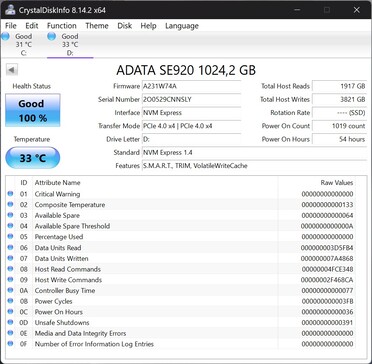Click status orb for Host Write Commands row

(10, 279)
